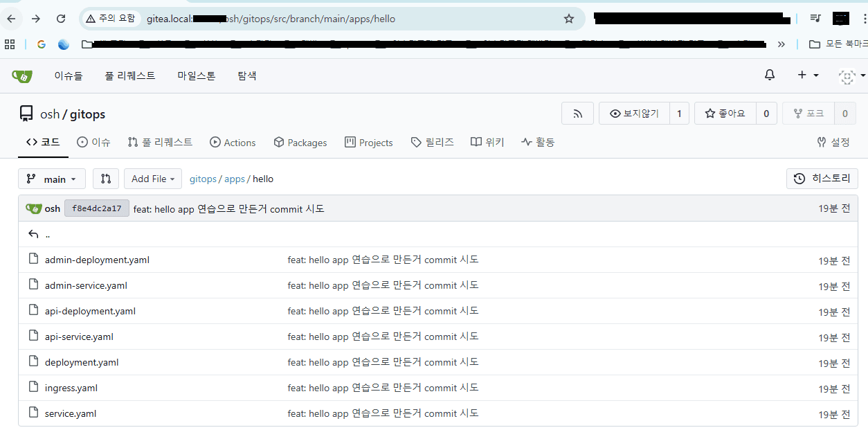Click the 히스토리 history button
Viewport: 868px width, 448px height.
822,179
